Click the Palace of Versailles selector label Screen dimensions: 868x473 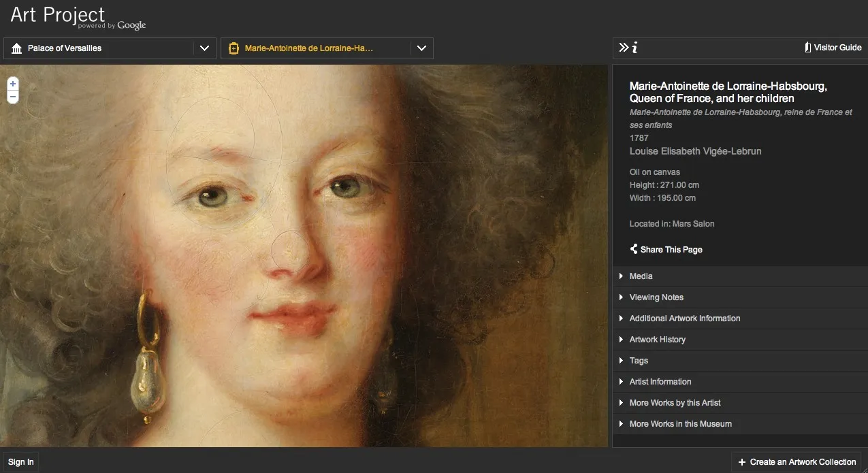65,48
